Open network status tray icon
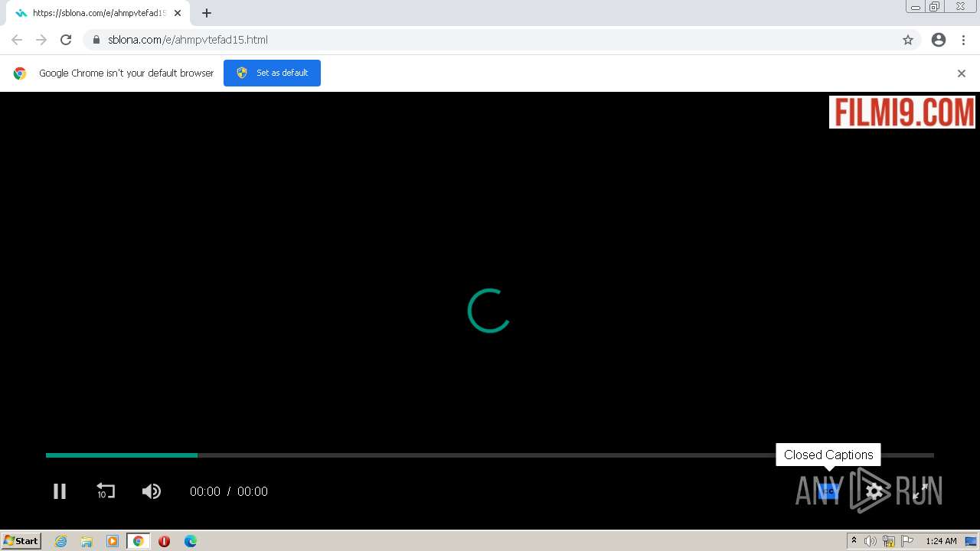980x551 pixels. (889, 541)
